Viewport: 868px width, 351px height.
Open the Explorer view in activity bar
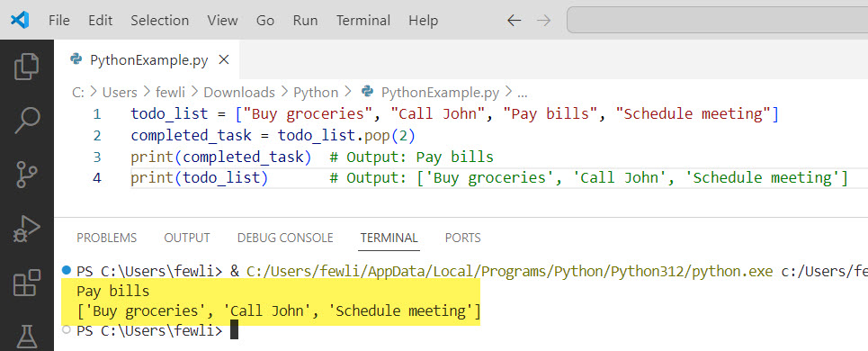[27, 67]
